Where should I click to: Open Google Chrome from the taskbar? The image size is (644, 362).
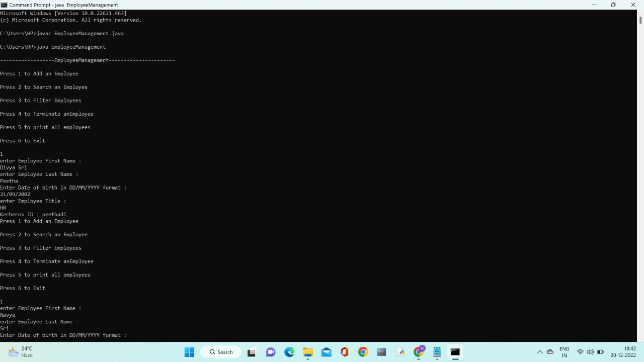click(362, 352)
